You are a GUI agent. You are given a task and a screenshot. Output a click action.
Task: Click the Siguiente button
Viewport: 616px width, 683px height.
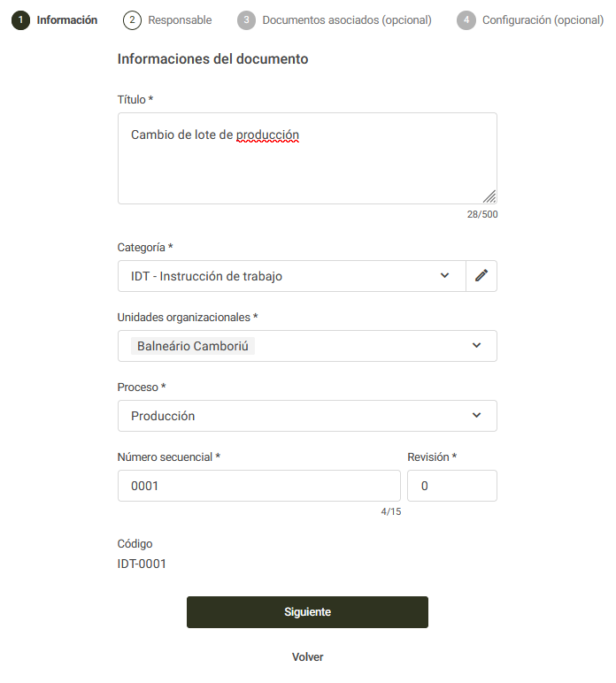(x=307, y=612)
